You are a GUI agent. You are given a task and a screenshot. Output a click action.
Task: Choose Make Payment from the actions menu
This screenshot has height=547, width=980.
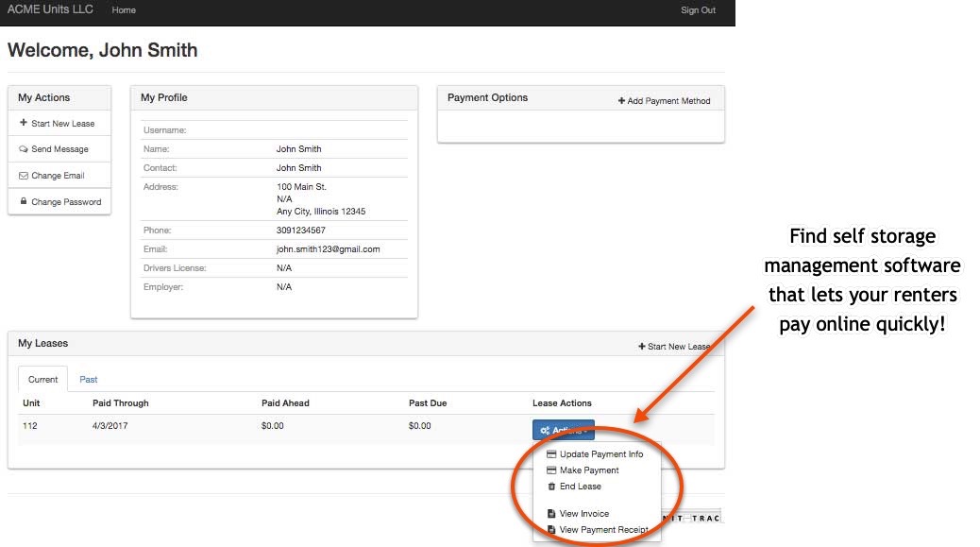[x=589, y=470]
